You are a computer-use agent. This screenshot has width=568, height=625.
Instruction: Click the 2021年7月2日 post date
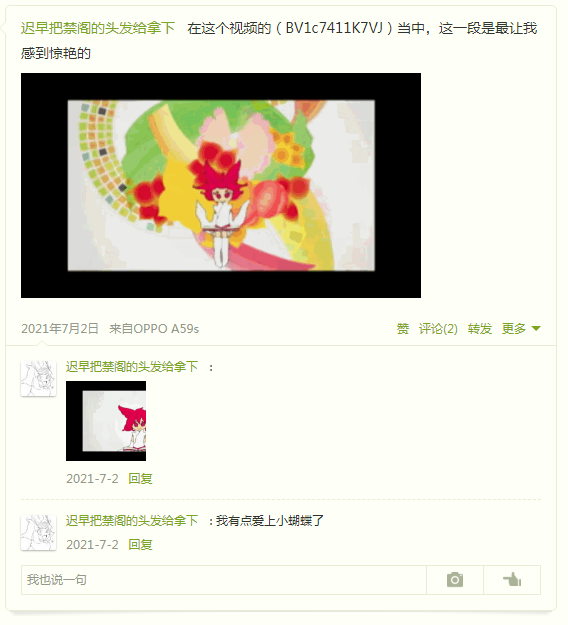[60, 329]
